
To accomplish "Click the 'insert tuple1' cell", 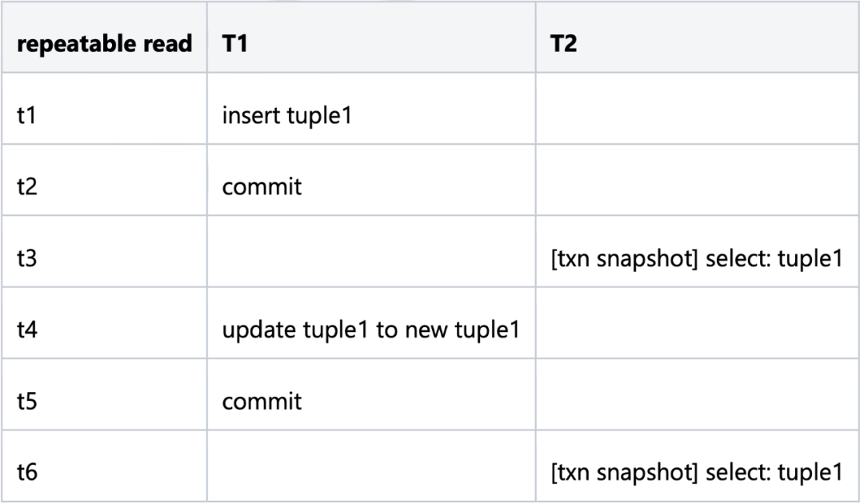I will pos(287,116).
